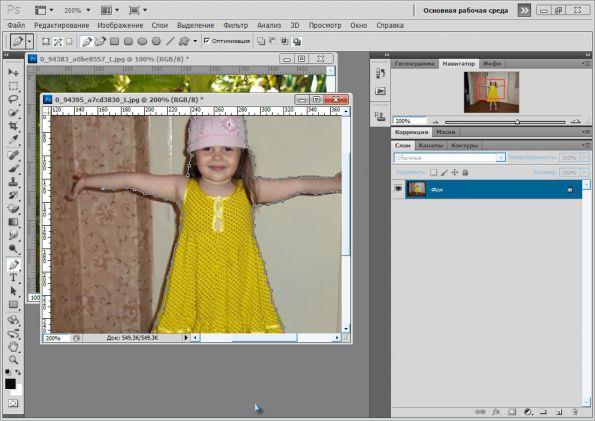Toggle Quick Mask mode

pos(13,403)
